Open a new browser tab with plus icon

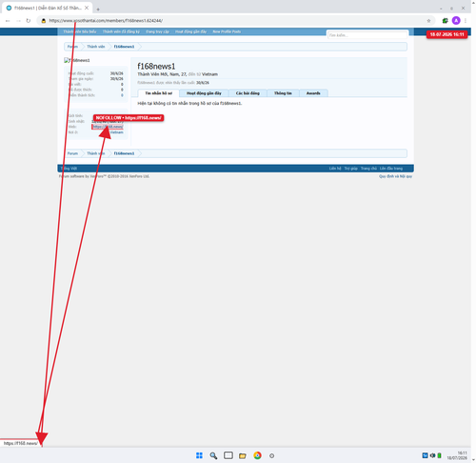click(x=98, y=10)
